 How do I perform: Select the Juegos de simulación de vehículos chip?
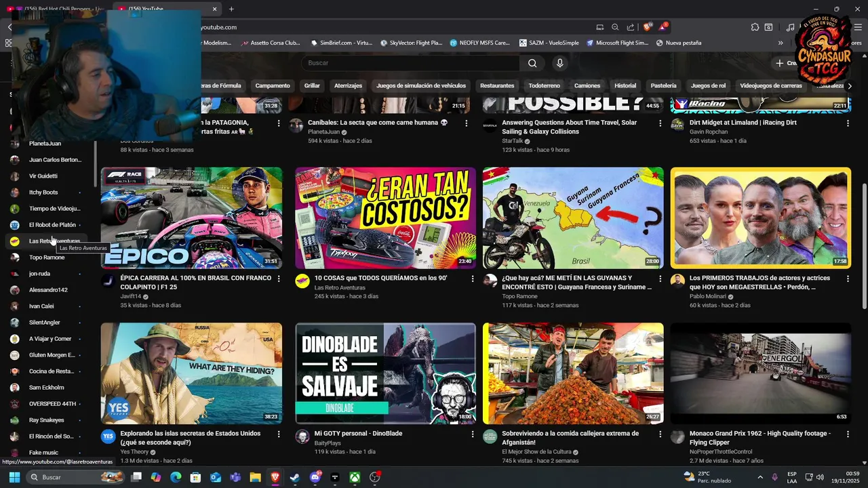click(421, 86)
